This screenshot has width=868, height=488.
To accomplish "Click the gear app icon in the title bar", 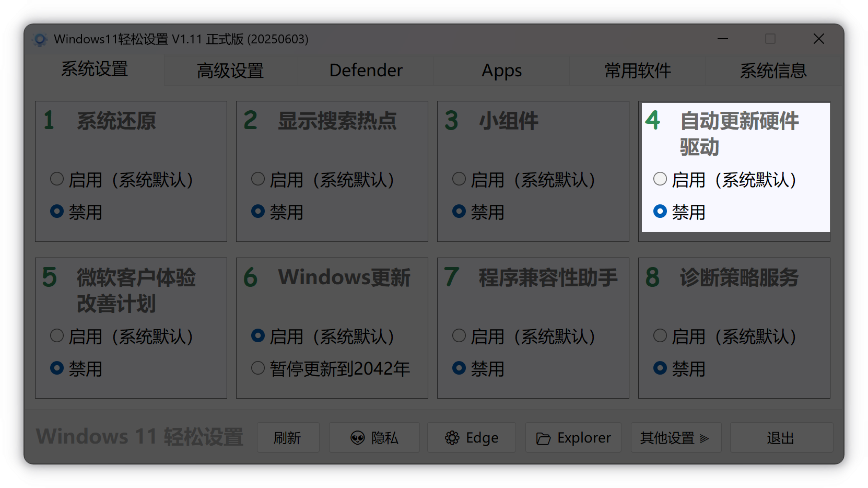I will tap(40, 39).
